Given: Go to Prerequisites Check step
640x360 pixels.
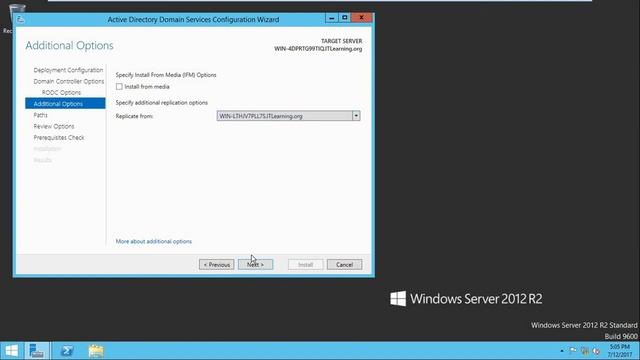Looking at the screenshot, I should (59, 138).
